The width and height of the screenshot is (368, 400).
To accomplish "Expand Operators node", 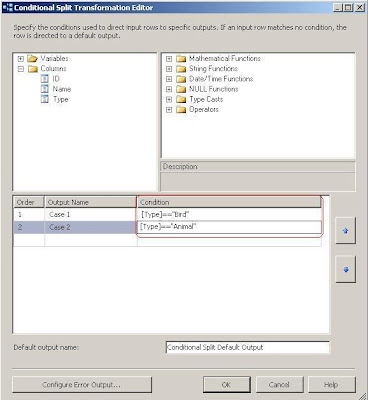I will 169,110.
